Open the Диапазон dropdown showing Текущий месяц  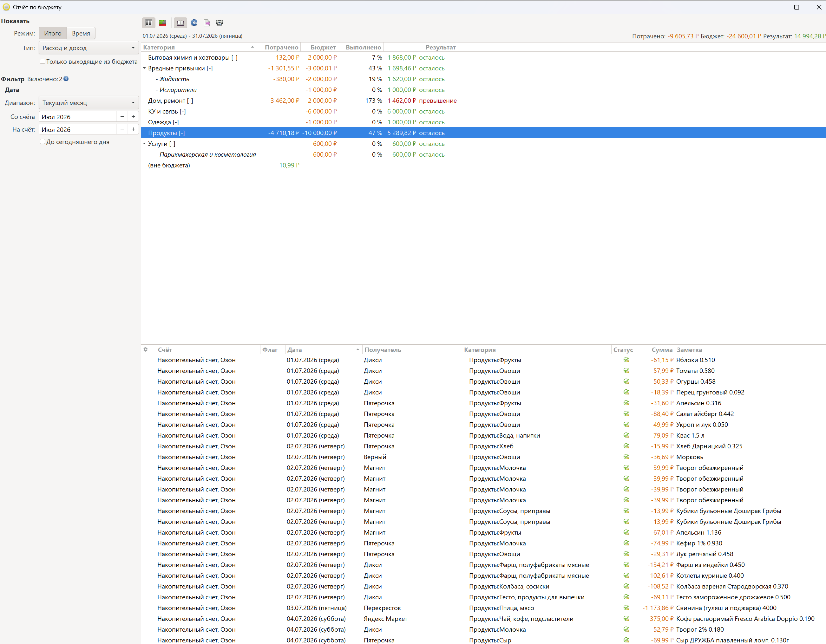tap(88, 102)
